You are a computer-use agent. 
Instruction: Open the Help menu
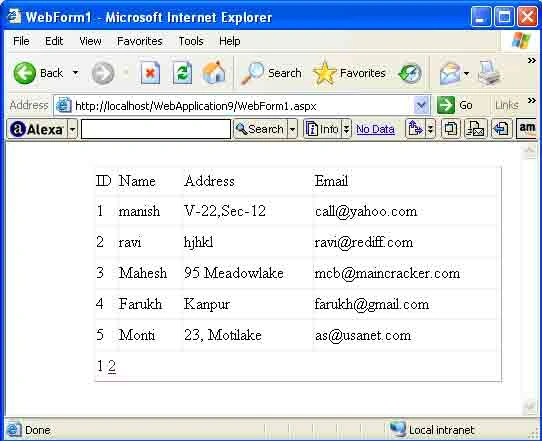coord(230,41)
